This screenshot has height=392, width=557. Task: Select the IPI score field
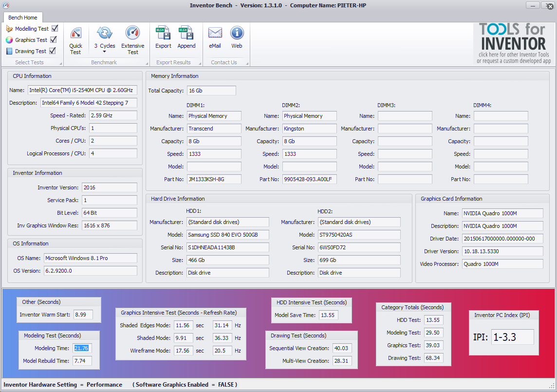point(512,337)
